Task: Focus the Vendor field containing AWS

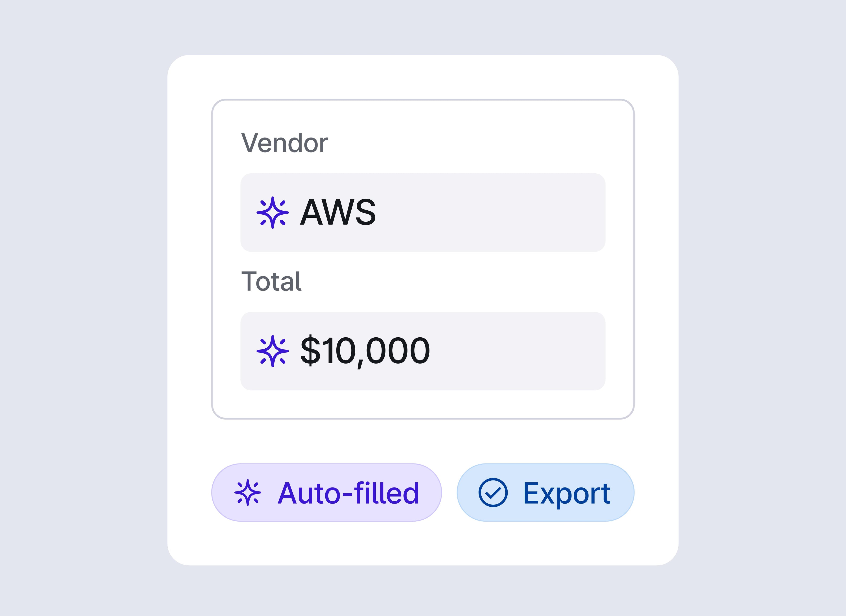Action: click(422, 213)
